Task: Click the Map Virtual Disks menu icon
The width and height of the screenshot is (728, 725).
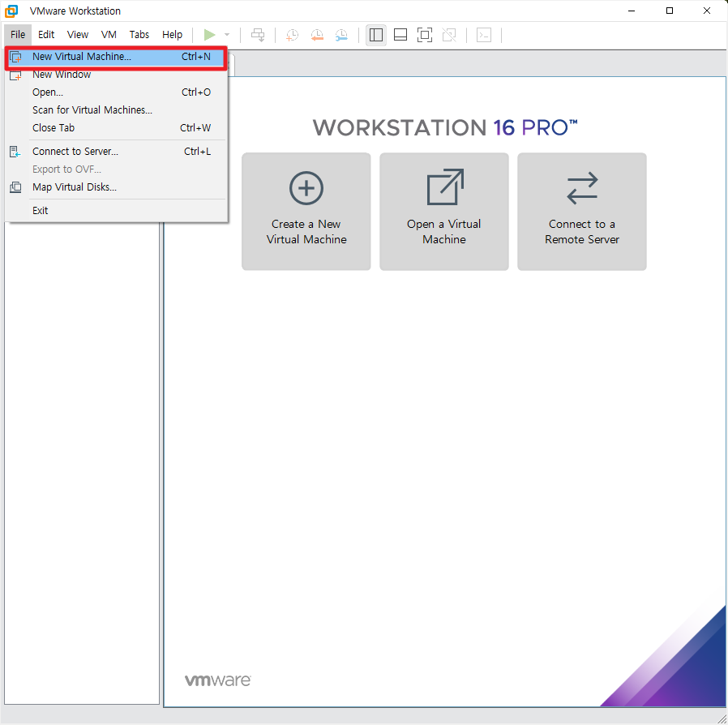Action: pyautogui.click(x=15, y=187)
